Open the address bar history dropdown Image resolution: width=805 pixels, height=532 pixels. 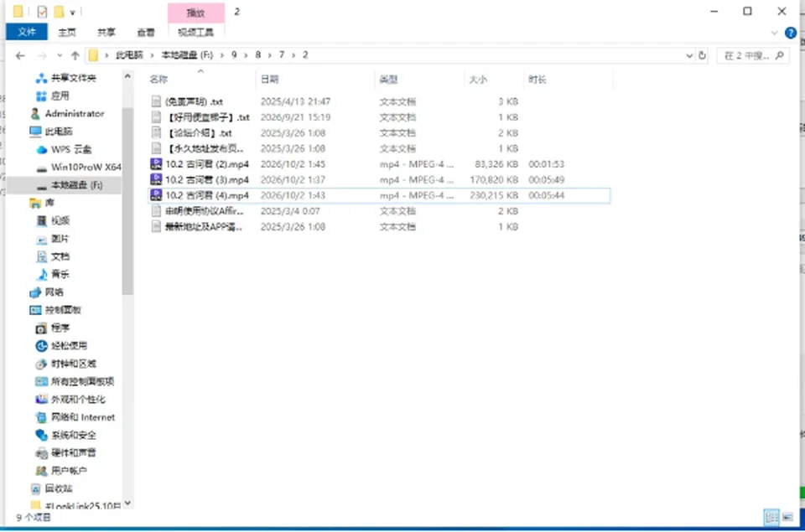point(689,55)
